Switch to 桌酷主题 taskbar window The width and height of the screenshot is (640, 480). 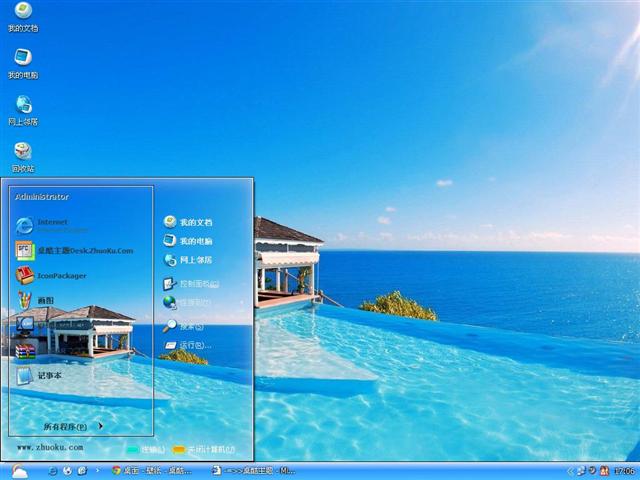point(254,471)
